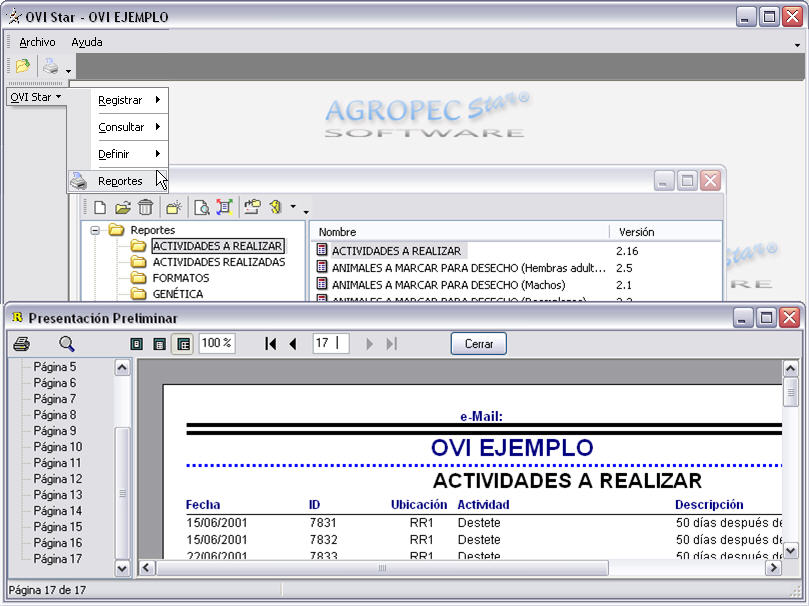Click the main menu bar options arrow
809x606 pixels.
(x=798, y=45)
